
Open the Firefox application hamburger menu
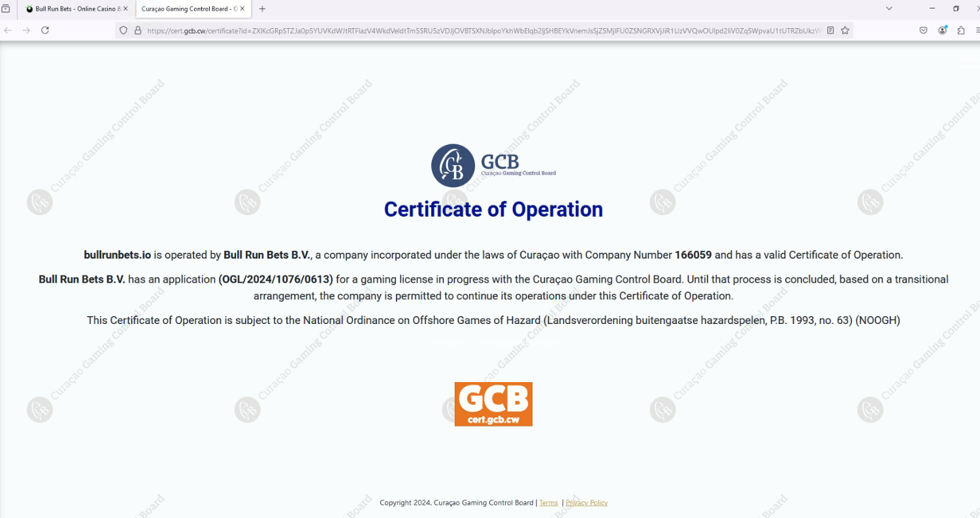977,30
